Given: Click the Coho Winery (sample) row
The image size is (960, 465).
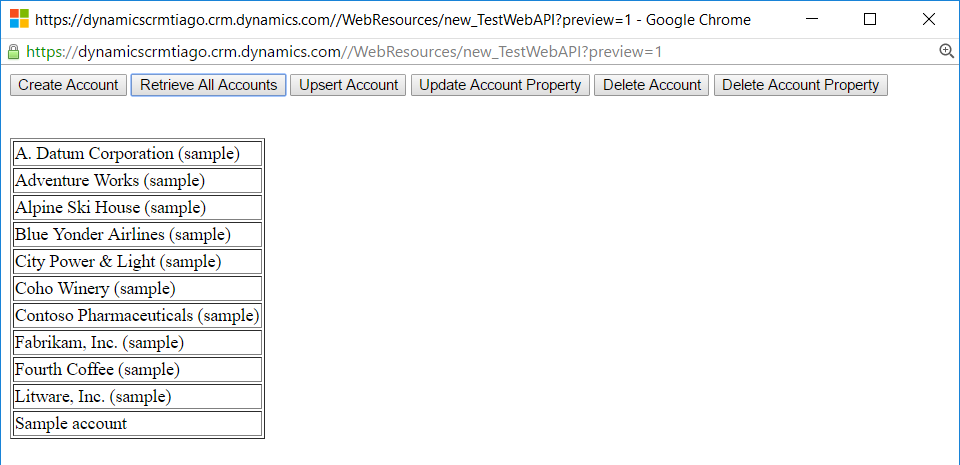Looking at the screenshot, I should pos(95,289).
